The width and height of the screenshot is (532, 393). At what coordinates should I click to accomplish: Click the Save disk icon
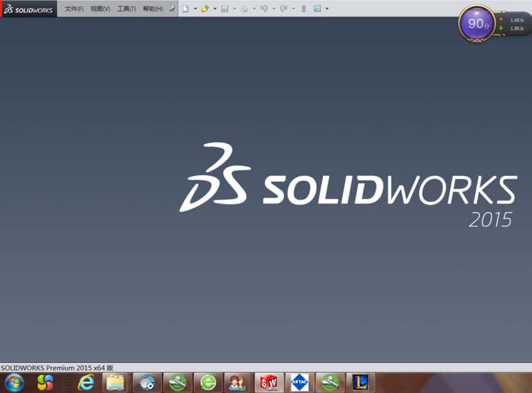[x=225, y=9]
